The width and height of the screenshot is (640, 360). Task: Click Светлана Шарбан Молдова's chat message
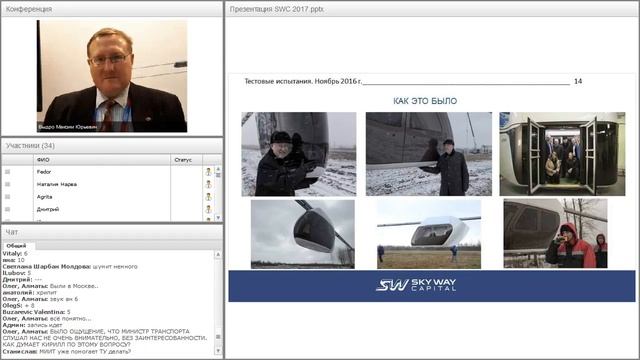click(x=70, y=267)
